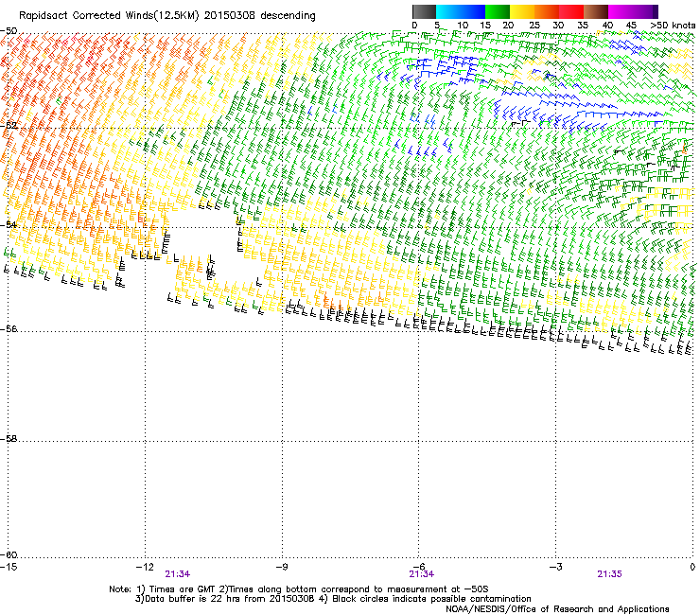Click the '0' longitude axis label
This screenshot has height=615, width=700.
(692, 567)
